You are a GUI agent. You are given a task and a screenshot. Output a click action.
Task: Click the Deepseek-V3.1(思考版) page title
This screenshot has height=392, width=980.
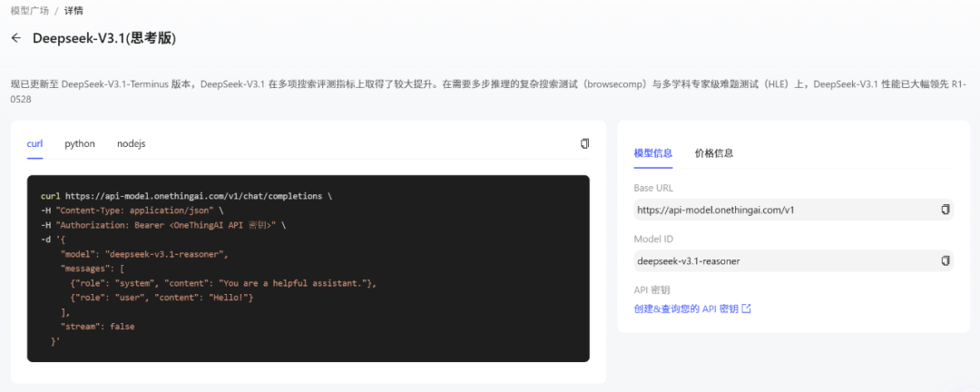coord(104,38)
